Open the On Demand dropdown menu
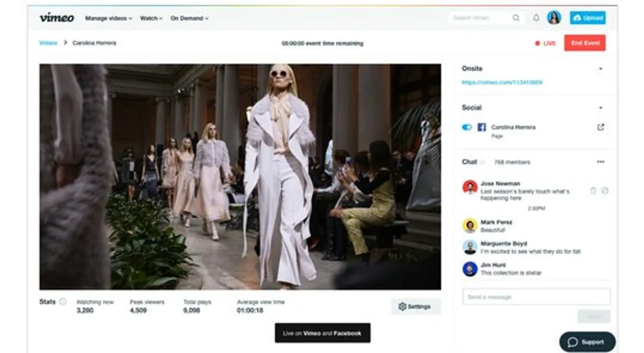 click(x=189, y=18)
